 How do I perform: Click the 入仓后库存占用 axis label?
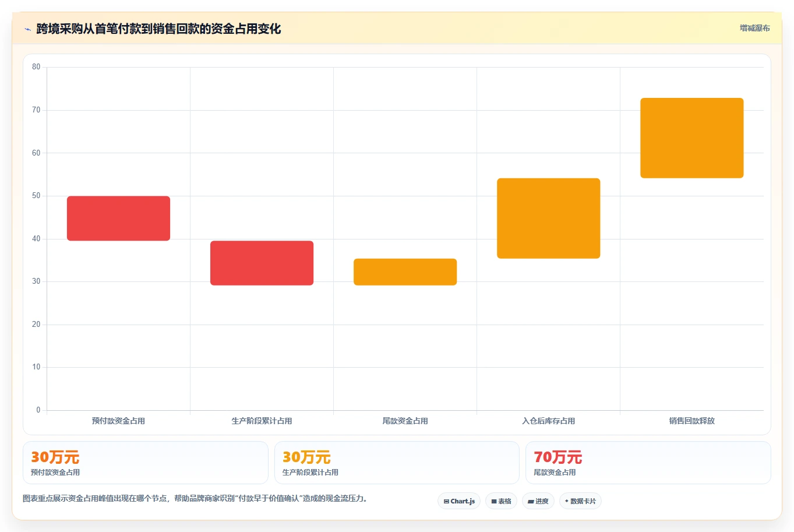[548, 421]
